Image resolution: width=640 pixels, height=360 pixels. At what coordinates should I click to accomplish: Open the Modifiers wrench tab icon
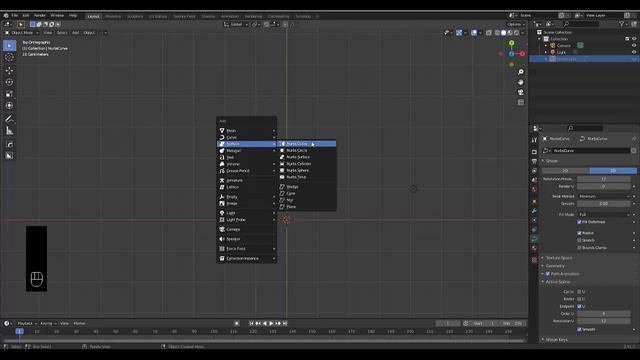tap(534, 211)
